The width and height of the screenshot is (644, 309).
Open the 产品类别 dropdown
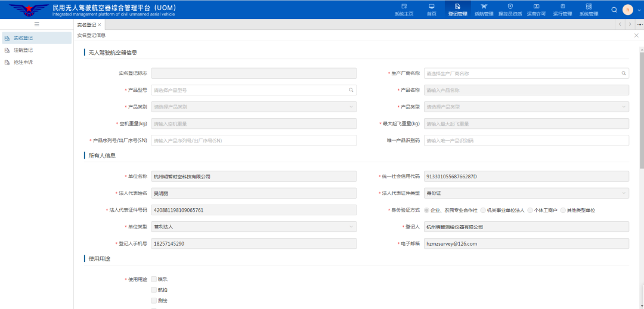[254, 107]
